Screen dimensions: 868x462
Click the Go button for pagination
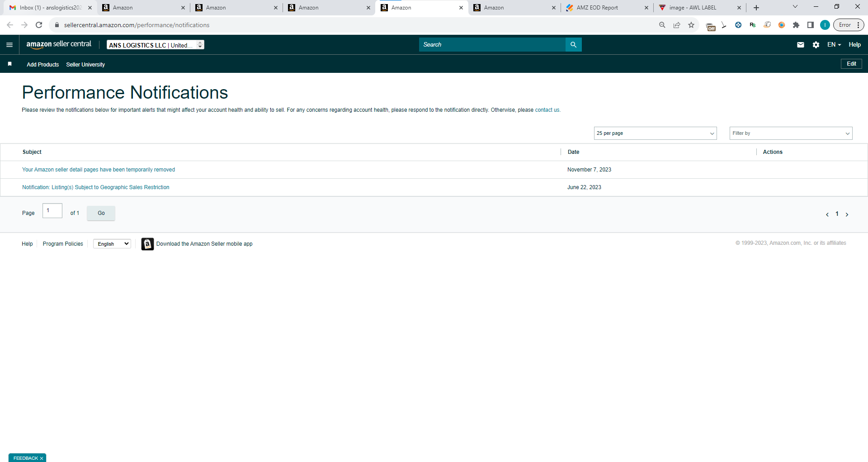[101, 213]
